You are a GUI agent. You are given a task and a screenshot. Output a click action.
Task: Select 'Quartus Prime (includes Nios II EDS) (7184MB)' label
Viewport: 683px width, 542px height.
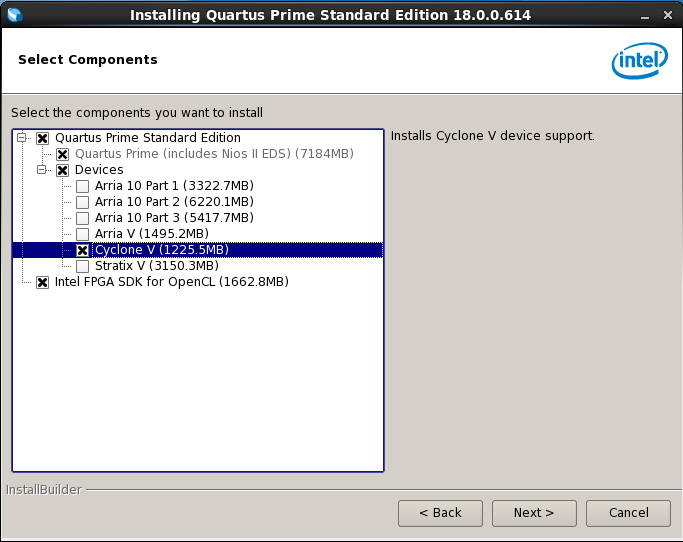coord(214,154)
